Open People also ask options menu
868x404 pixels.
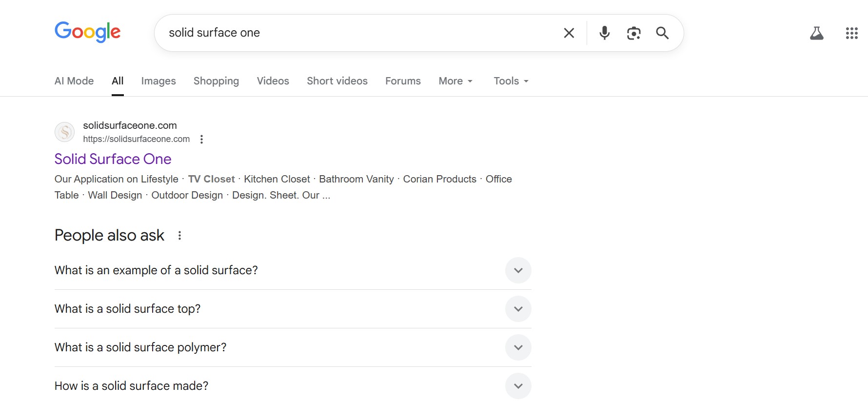pyautogui.click(x=179, y=236)
